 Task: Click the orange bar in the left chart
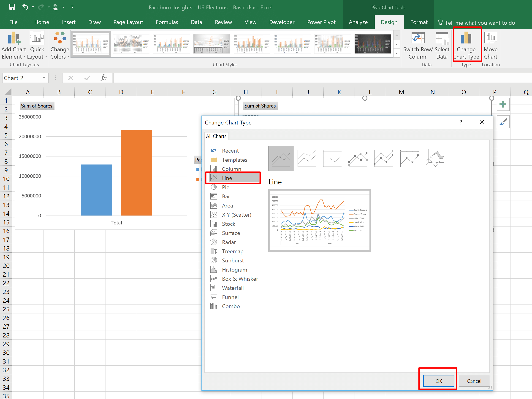click(136, 173)
